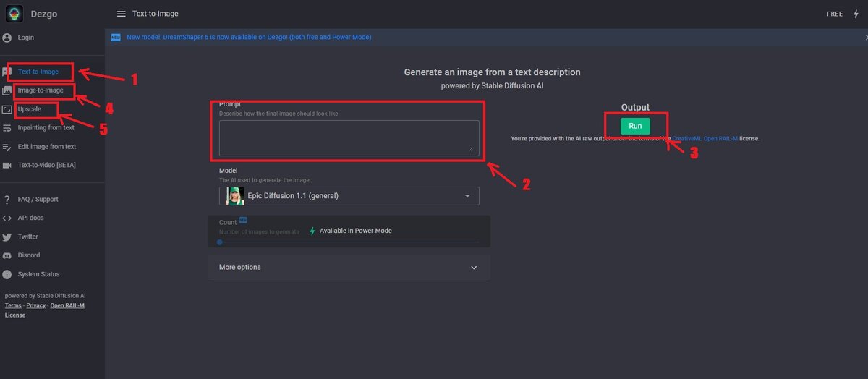The image size is (868, 379).
Task: Click the Epic Diffusion model thumbnail
Action: tap(234, 196)
